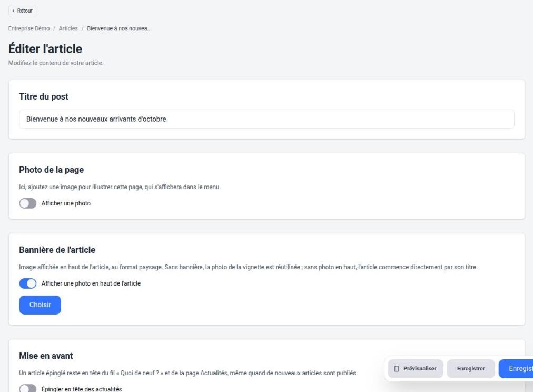Navigate to the Articles breadcrumb
533x392 pixels.
68,28
